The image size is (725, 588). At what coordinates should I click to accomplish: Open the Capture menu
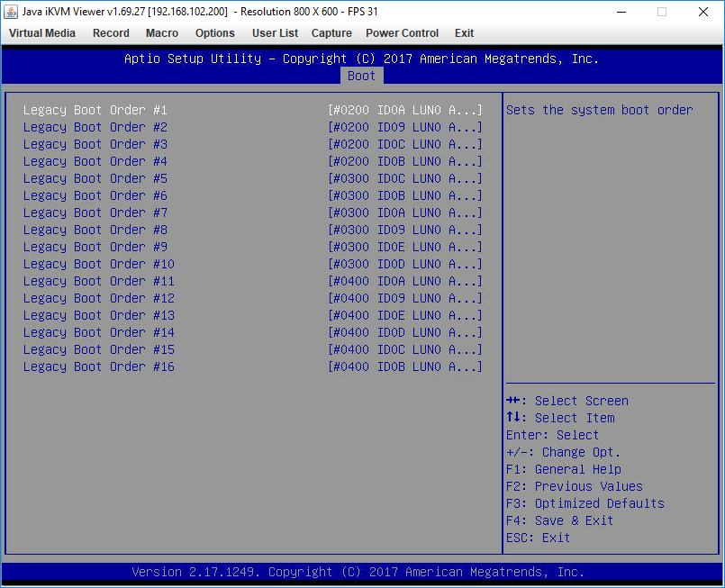coord(331,33)
